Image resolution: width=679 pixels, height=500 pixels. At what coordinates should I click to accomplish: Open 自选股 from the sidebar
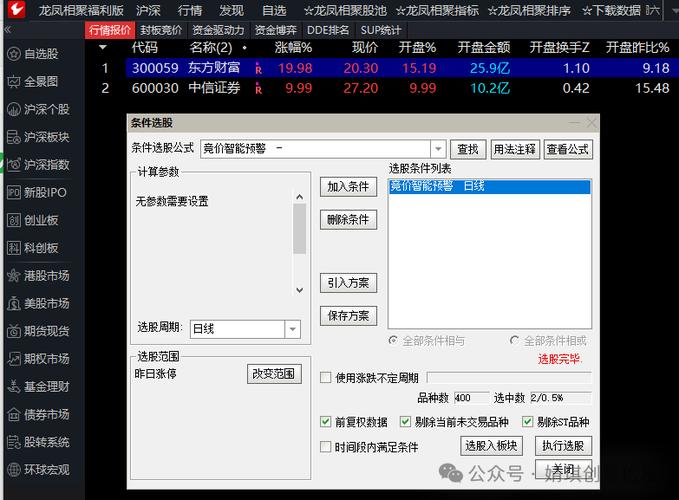point(33,54)
